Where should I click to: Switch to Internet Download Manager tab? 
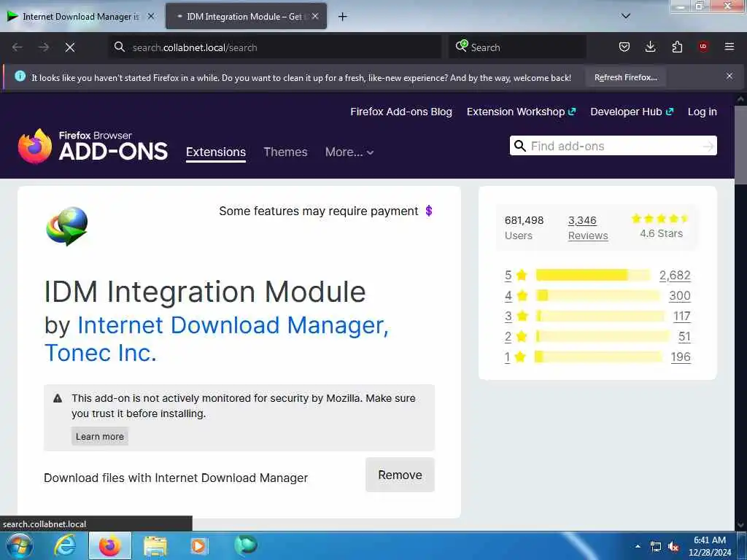[x=82, y=16]
